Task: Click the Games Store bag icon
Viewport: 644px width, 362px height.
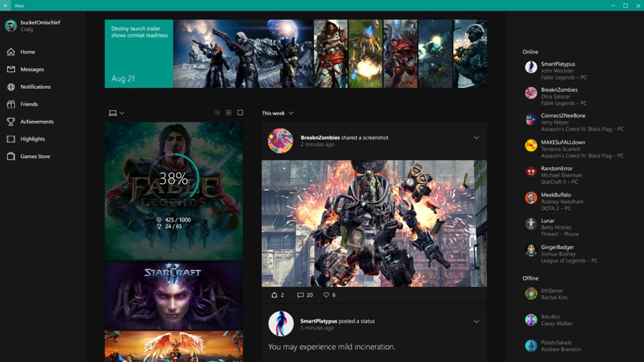Action: point(11,156)
